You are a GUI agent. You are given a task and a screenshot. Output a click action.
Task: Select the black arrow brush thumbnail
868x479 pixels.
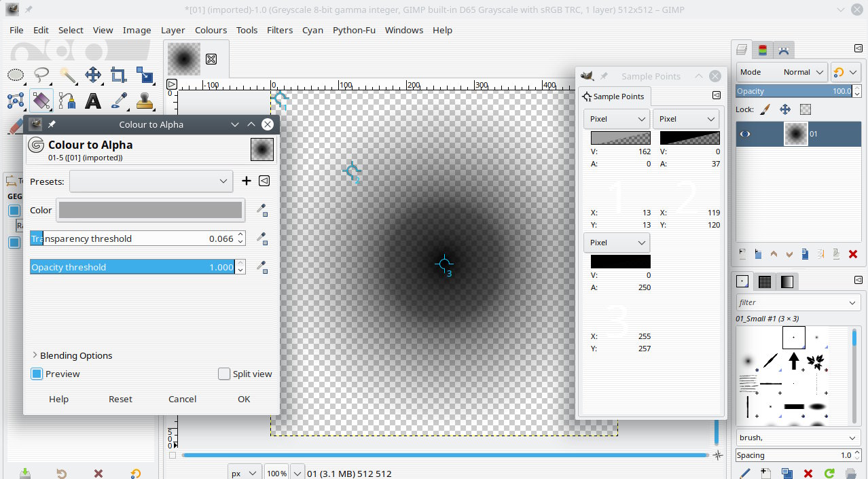[x=793, y=361]
